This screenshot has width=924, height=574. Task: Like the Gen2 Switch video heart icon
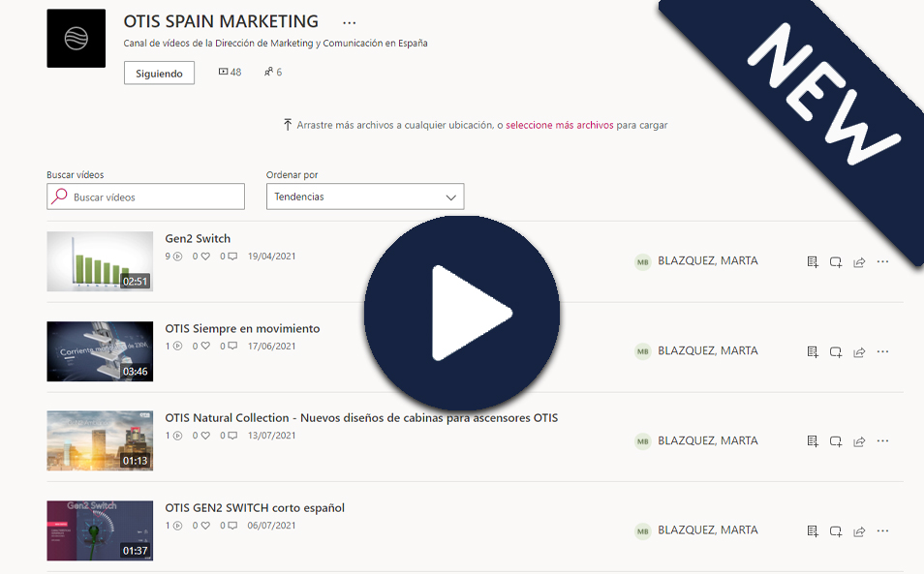205,257
